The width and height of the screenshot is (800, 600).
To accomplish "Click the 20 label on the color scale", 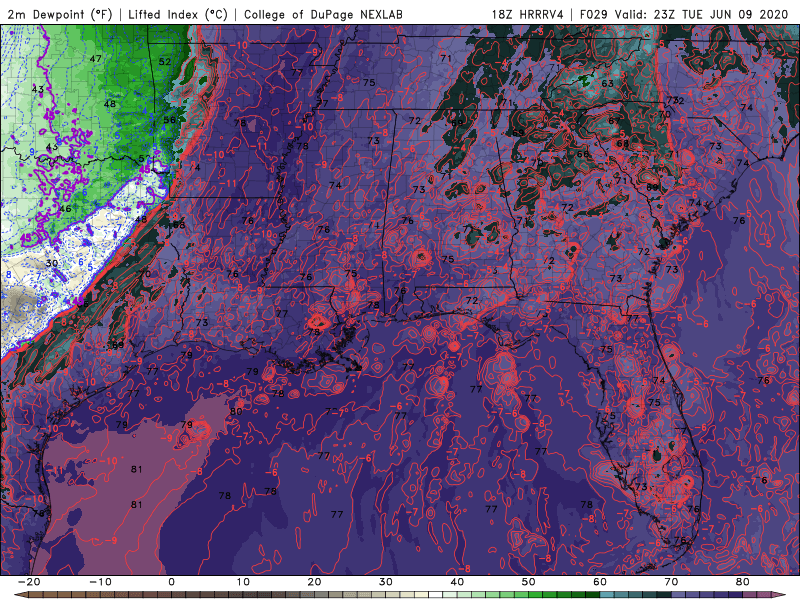I will pyautogui.click(x=314, y=582).
